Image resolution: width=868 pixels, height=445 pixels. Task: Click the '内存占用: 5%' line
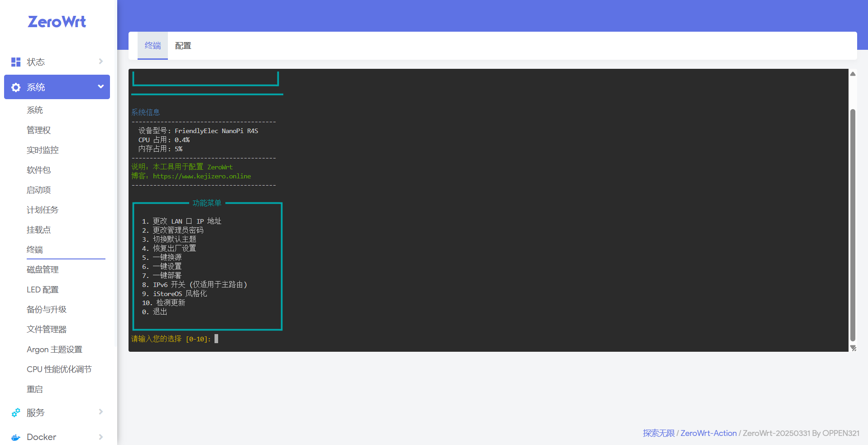(x=160, y=149)
